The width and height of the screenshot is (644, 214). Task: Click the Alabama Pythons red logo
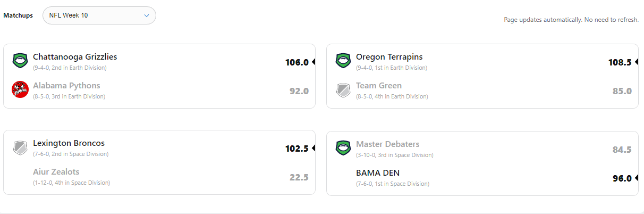point(20,89)
